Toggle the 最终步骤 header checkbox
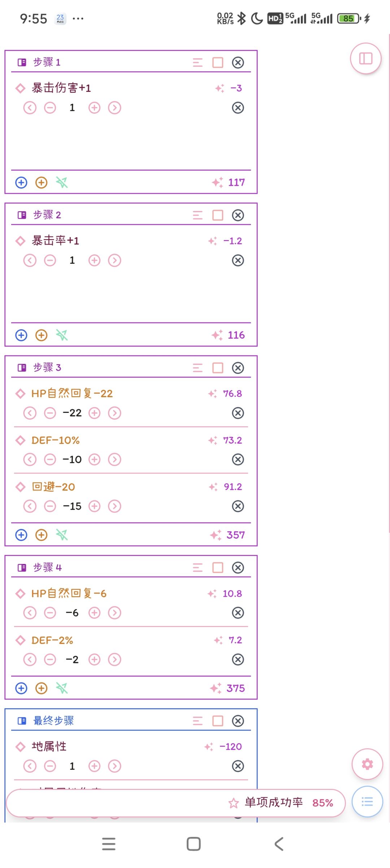The height and width of the screenshot is (868, 390). coord(218,721)
